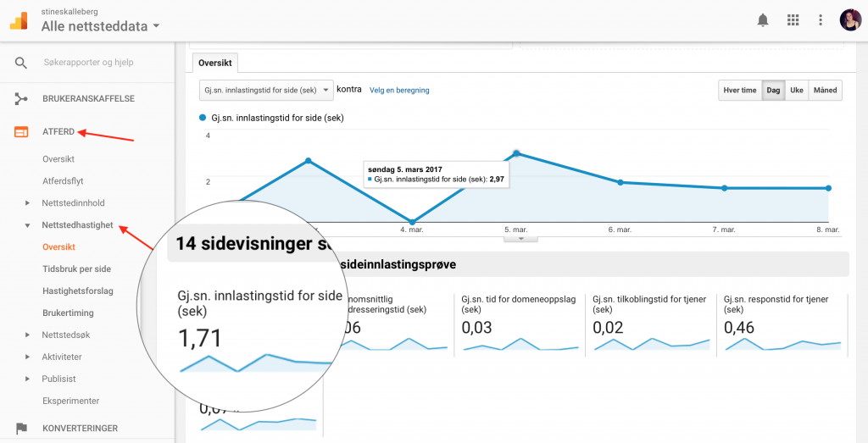
Task: Open the notifications bell
Action: pos(763,20)
